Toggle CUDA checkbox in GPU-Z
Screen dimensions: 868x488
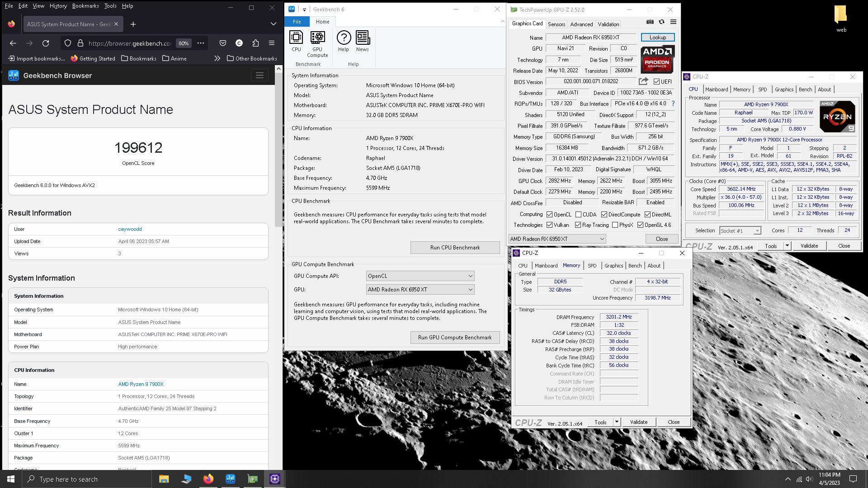(x=578, y=215)
